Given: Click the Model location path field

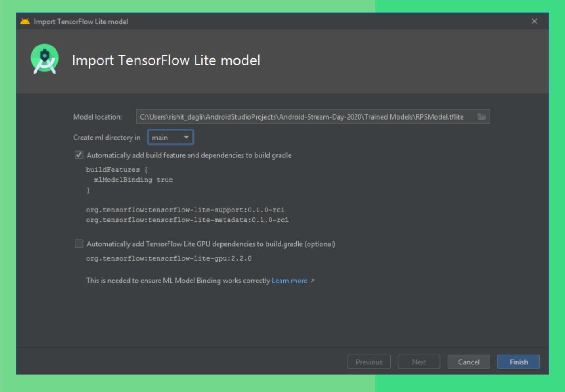Looking at the screenshot, I should pos(313,117).
